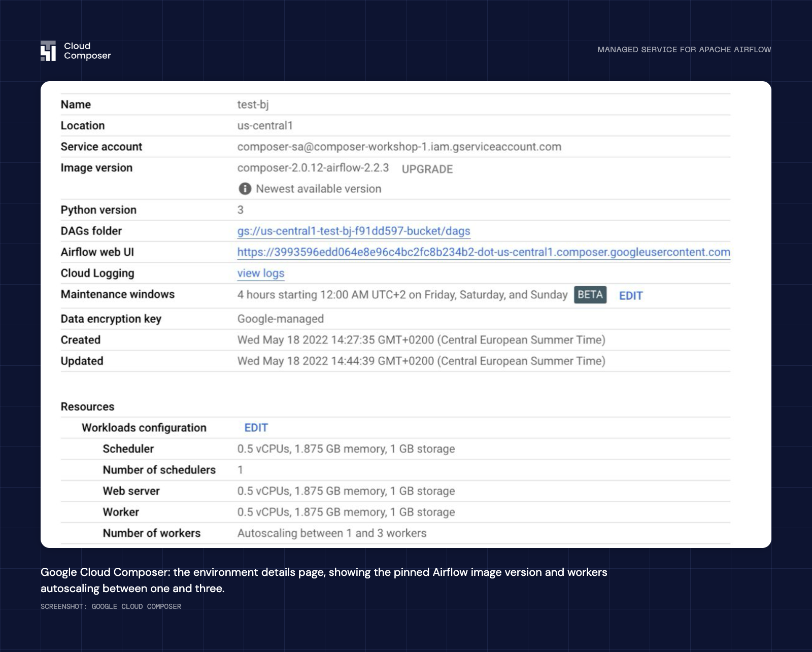Click the Location field label
The width and height of the screenshot is (812, 652).
coord(83,125)
